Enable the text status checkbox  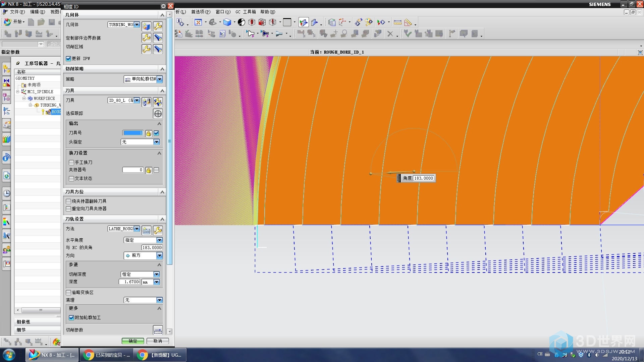(71, 179)
